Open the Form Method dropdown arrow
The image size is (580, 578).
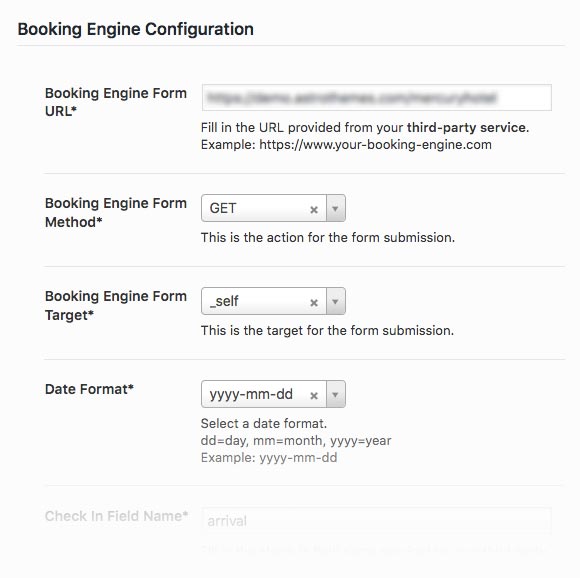pos(335,209)
